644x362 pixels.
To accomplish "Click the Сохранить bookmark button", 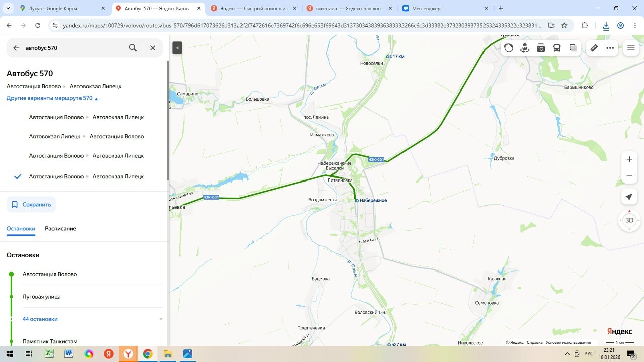I will pyautogui.click(x=31, y=205).
